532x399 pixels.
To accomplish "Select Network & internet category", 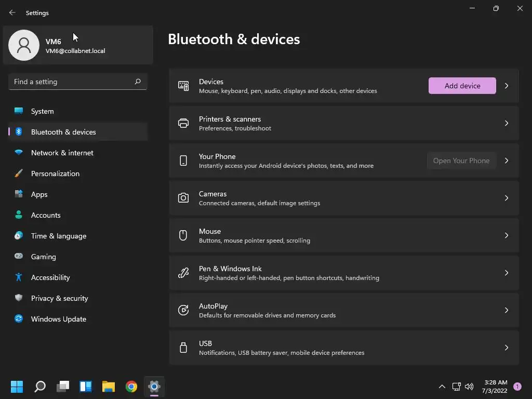I will [x=78, y=153].
